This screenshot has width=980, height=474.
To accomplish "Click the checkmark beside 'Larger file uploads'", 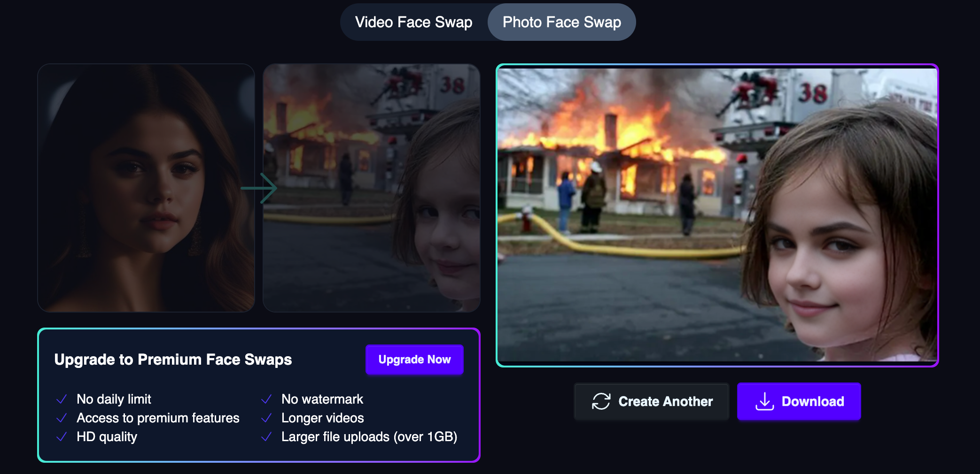I will (x=266, y=436).
